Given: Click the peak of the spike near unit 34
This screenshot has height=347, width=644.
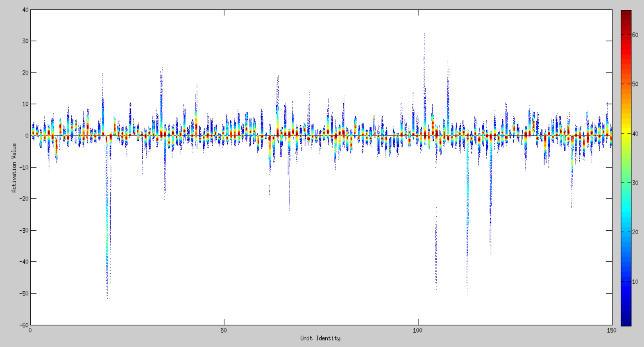Looking at the screenshot, I should 162,68.
